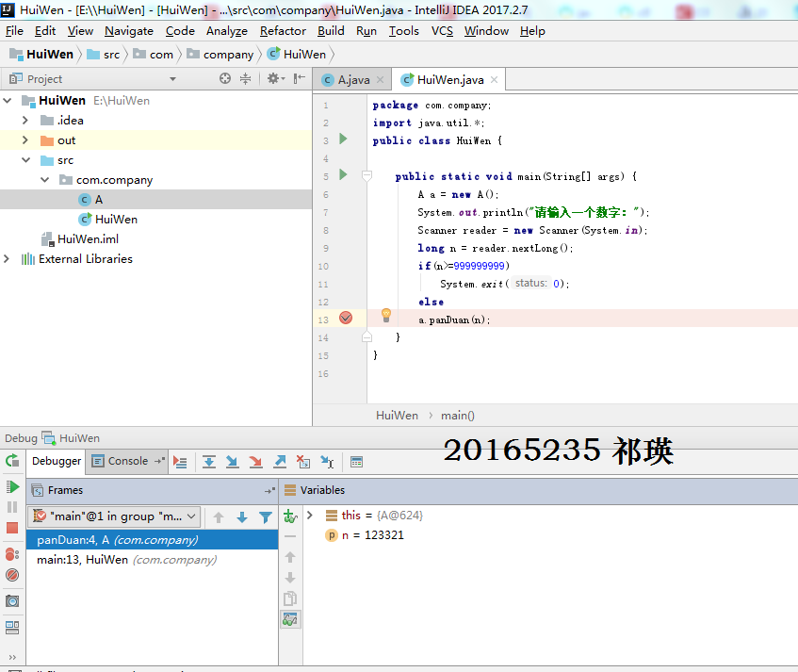This screenshot has height=672, width=798.
Task: Expand the 'this' variable node
Action: [x=309, y=516]
